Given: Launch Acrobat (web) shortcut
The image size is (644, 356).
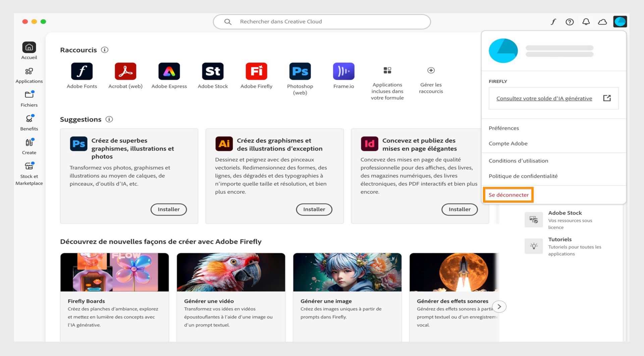Looking at the screenshot, I should (125, 71).
